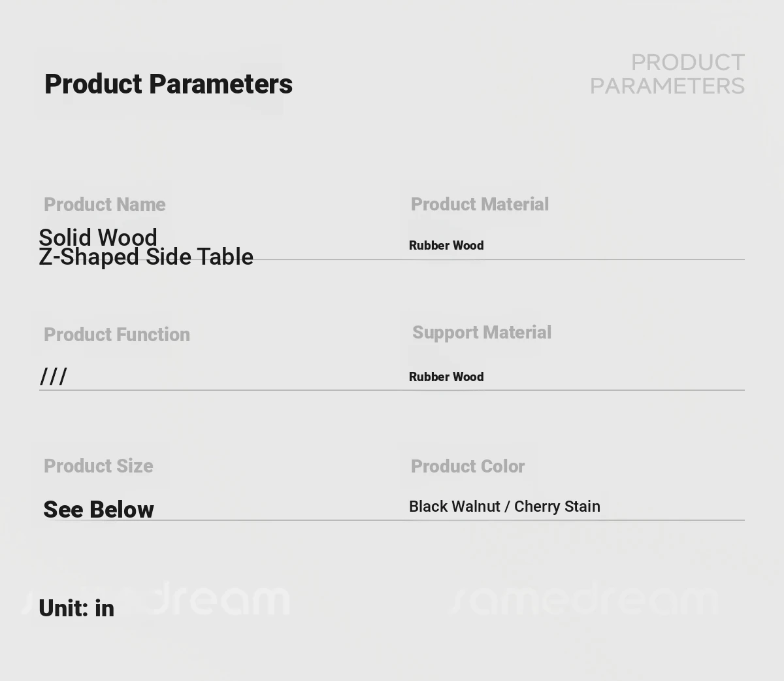Viewport: 784px width, 681px height.
Task: Select the Product Color label
Action: tap(468, 467)
